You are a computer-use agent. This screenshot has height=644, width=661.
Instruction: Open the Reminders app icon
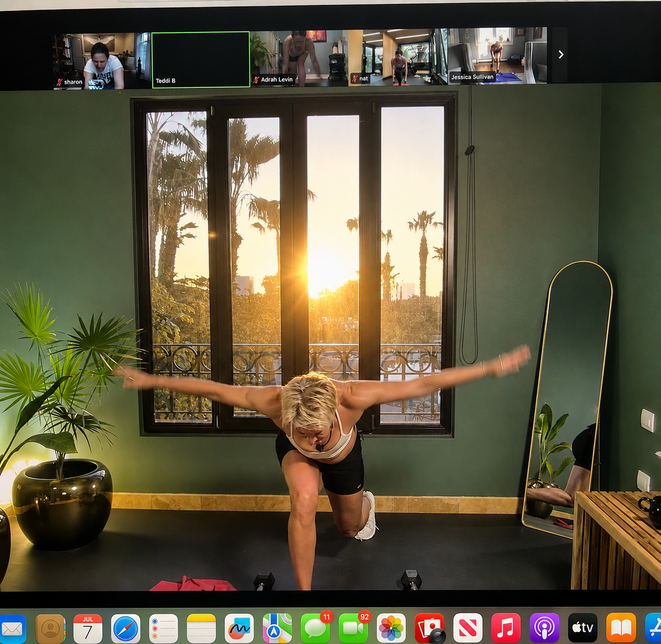[x=164, y=629]
